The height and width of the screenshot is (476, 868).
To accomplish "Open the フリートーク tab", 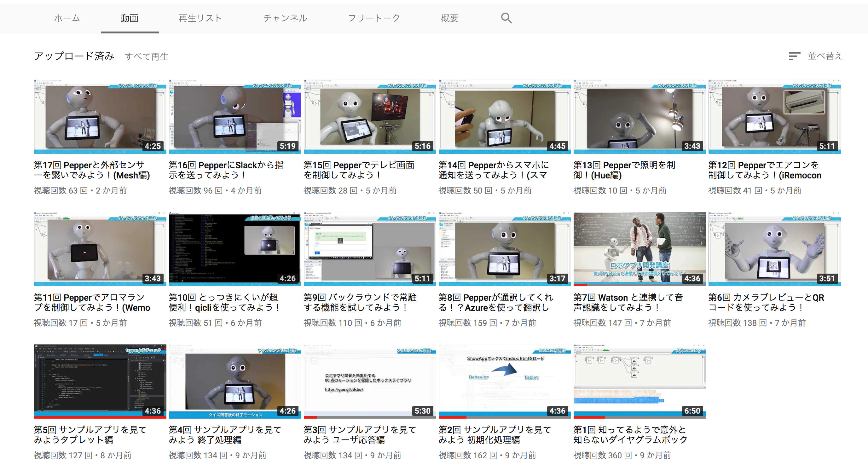I will coord(374,18).
